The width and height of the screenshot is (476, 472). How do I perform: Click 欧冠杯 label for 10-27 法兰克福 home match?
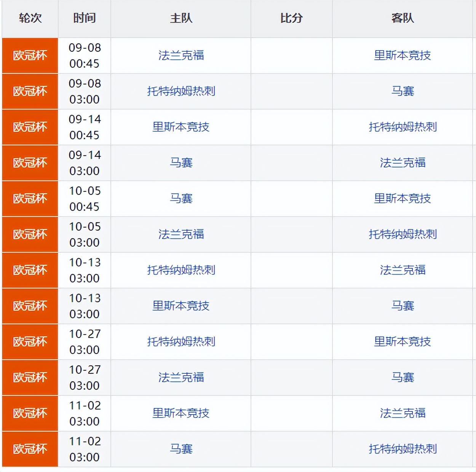30,378
